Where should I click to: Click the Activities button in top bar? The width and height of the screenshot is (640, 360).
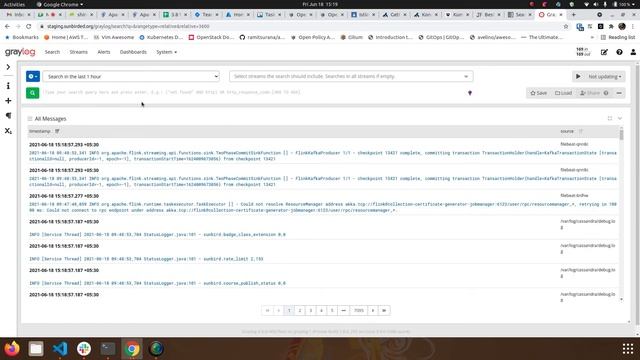point(14,4)
